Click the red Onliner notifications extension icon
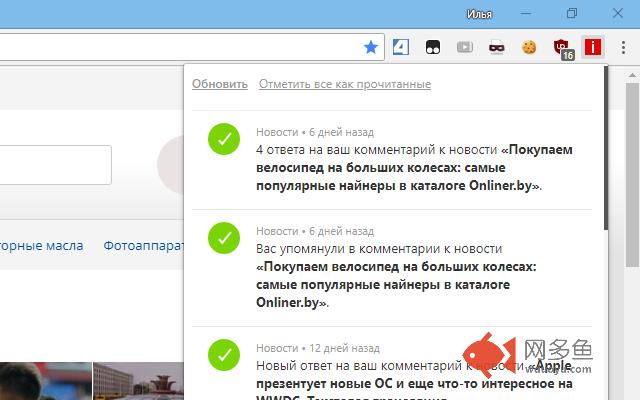The width and height of the screenshot is (640, 400). tap(593, 47)
